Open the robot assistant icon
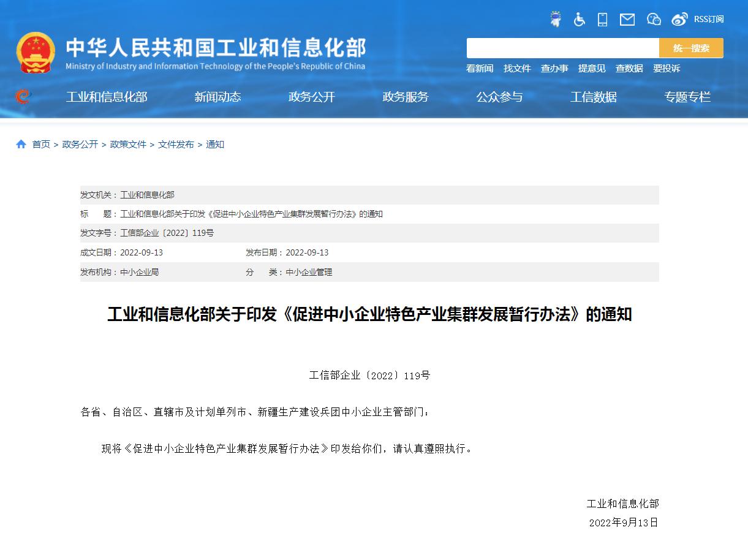The image size is (748, 560). (x=556, y=19)
